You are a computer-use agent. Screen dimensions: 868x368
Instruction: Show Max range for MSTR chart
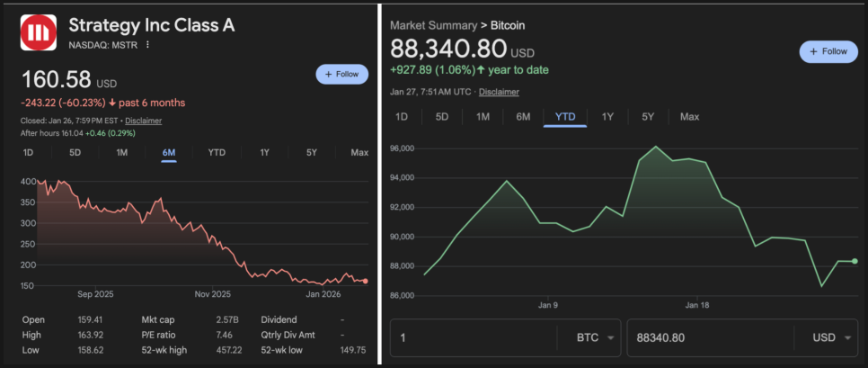359,152
